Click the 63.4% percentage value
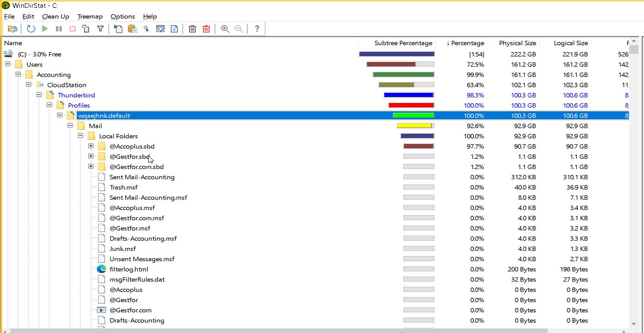Screen dimensions: 644x333 point(475,85)
